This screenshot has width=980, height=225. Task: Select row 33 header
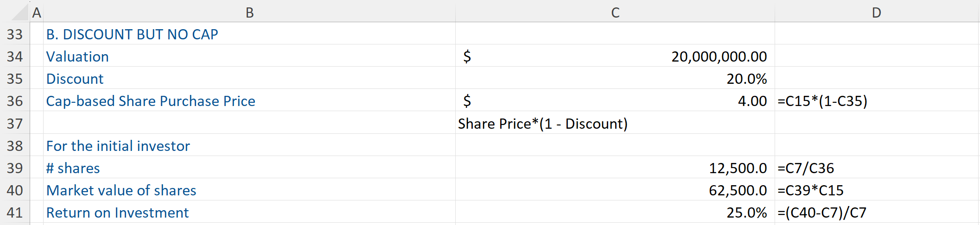pos(15,34)
